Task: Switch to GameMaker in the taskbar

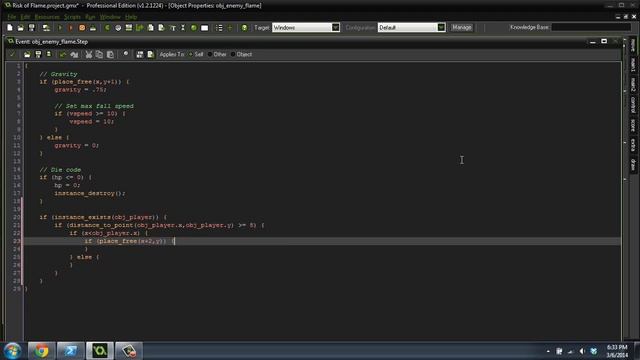Action: click(100, 351)
